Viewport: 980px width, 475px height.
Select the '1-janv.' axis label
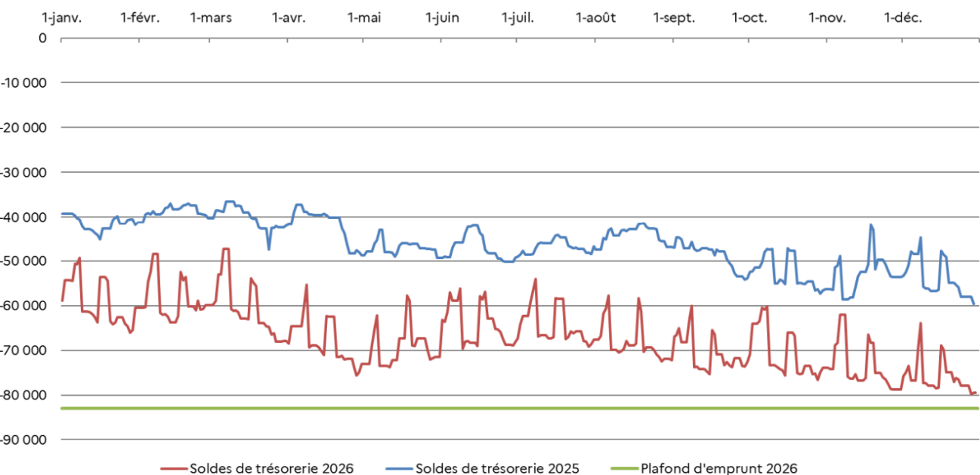point(62,17)
